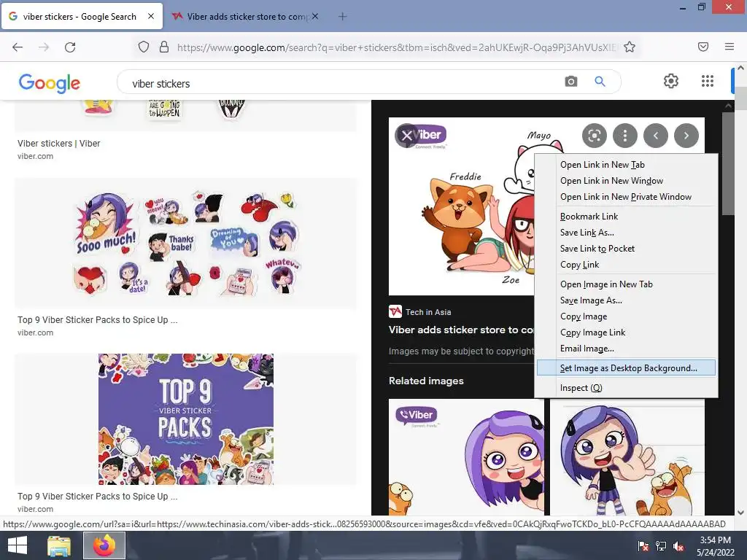Switch to the Viber adds sticker store tab

tap(244, 17)
